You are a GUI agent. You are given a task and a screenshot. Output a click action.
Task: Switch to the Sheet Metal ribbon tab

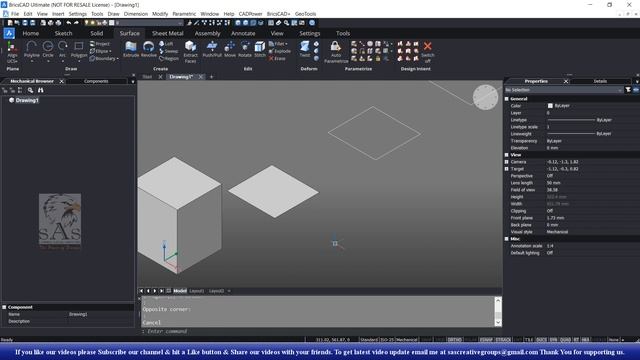[167, 33]
